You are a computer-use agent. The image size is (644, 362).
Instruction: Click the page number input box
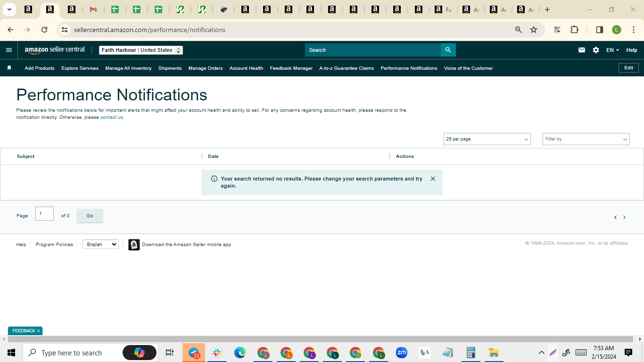pyautogui.click(x=44, y=214)
